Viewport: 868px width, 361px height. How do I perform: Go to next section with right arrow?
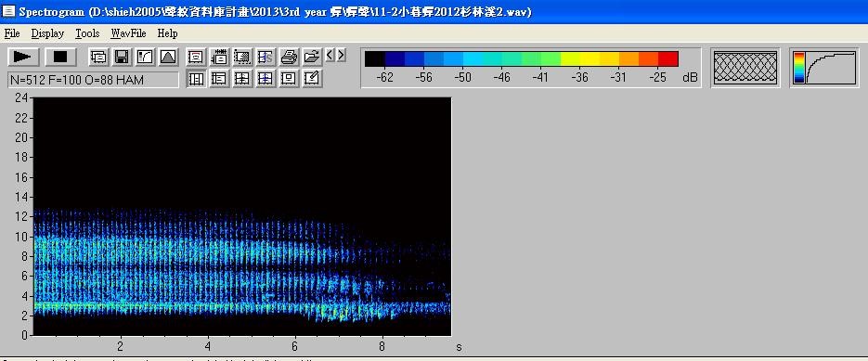coord(341,55)
